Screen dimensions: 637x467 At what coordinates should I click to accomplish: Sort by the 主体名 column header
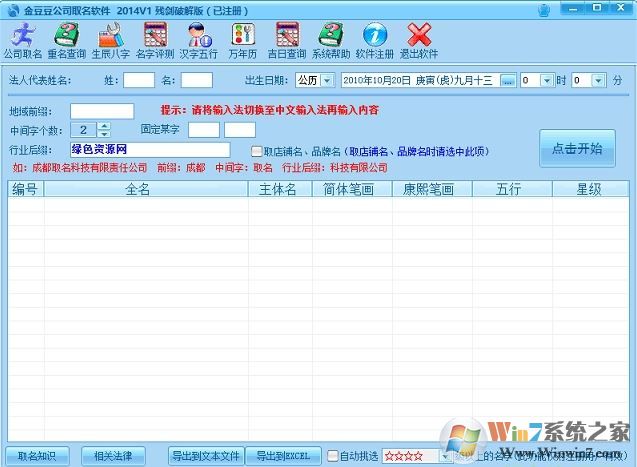click(280, 189)
